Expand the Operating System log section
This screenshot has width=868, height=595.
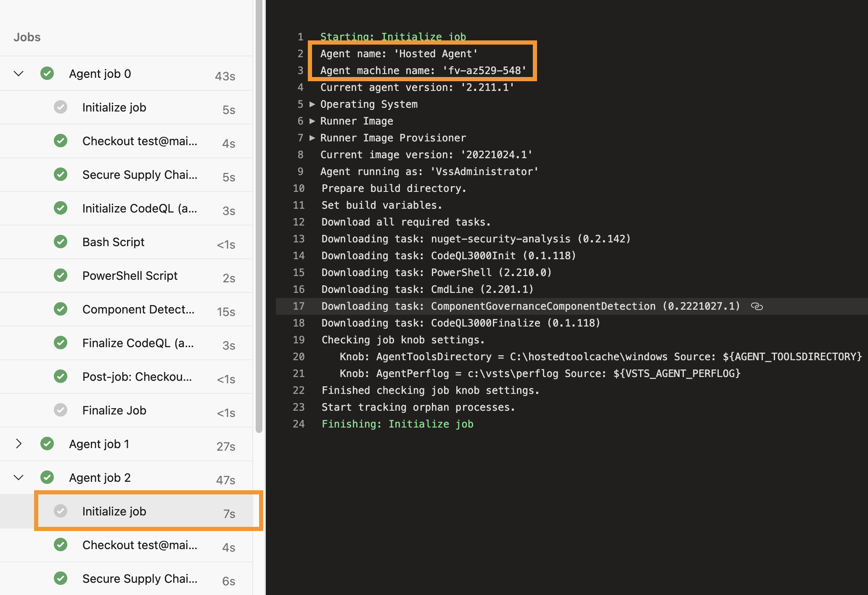(x=312, y=104)
